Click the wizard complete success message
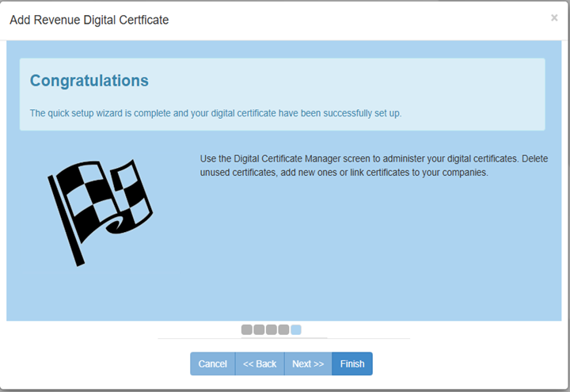 click(x=215, y=113)
